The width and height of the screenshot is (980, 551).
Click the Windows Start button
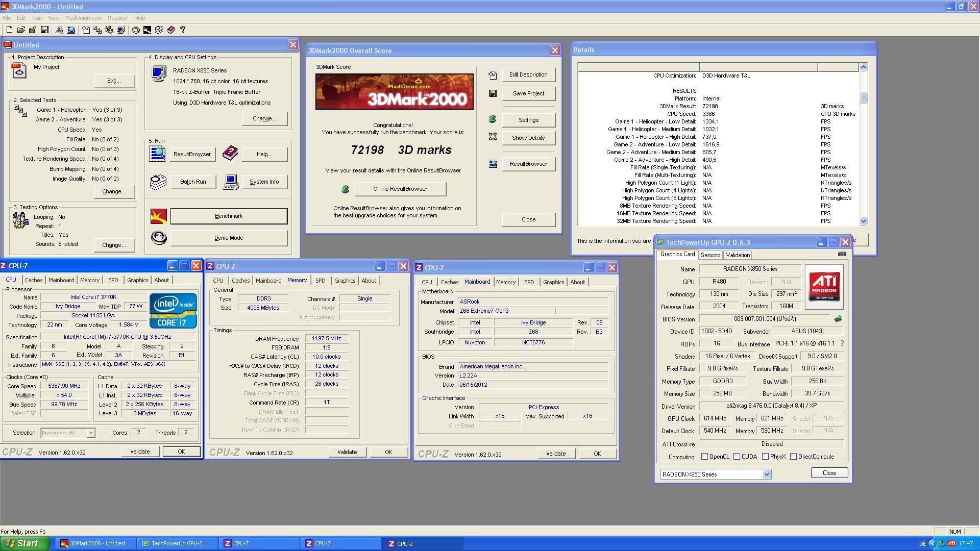click(25, 544)
